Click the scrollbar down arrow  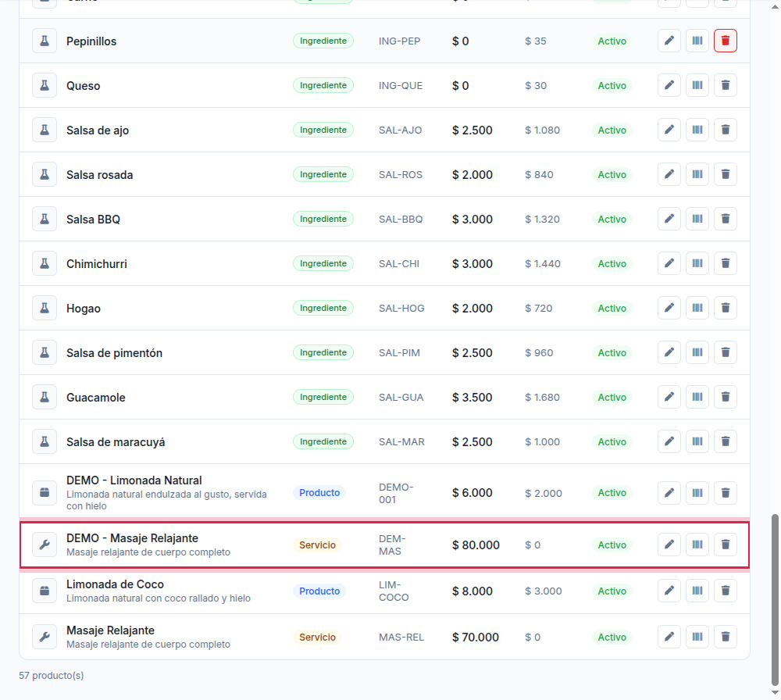[775, 693]
